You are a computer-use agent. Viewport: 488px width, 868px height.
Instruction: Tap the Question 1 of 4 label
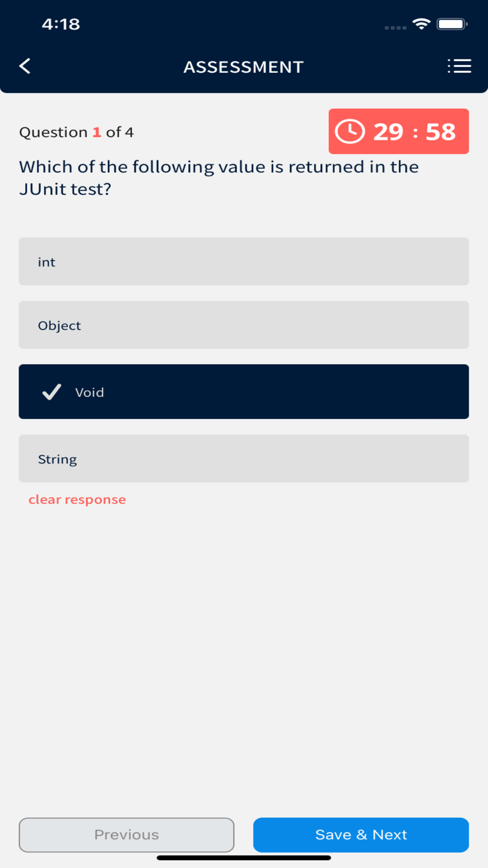point(76,132)
